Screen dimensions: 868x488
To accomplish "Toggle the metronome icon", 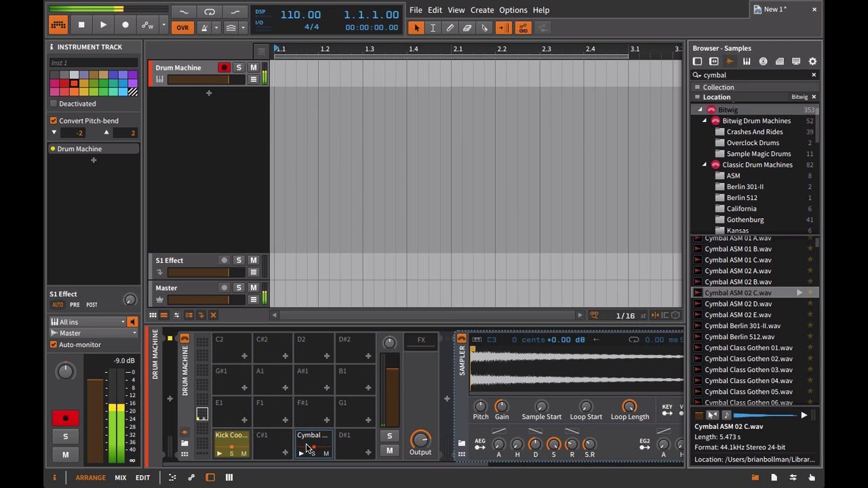I will point(204,28).
